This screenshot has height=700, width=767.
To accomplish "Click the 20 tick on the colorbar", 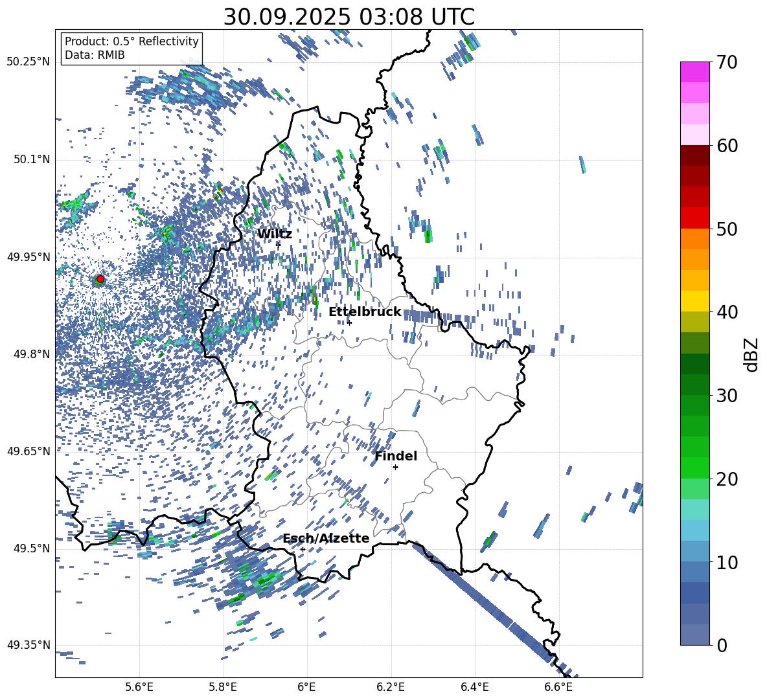I will [x=727, y=479].
